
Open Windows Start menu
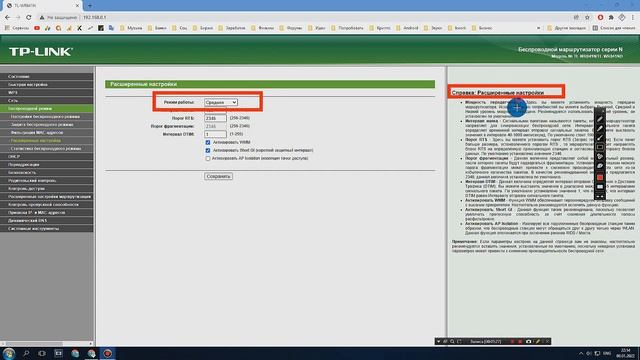(9, 353)
